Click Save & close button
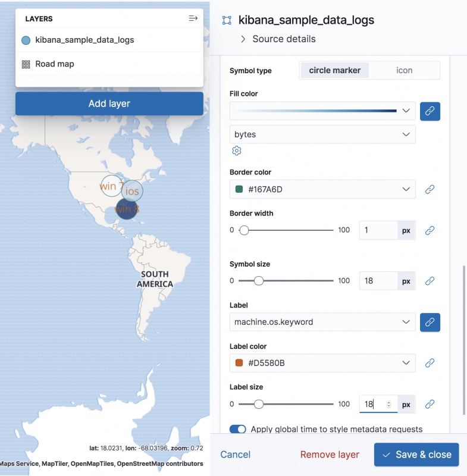The image size is (467, 476). click(x=416, y=455)
